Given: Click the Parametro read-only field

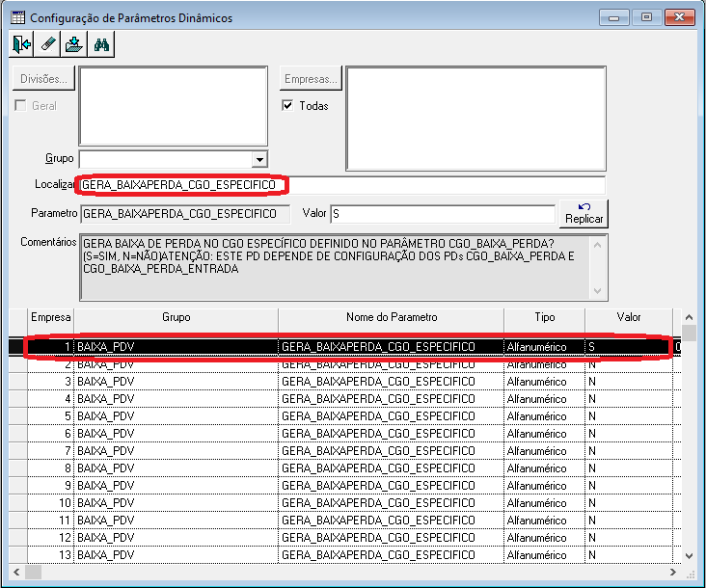Looking at the screenshot, I should [185, 214].
